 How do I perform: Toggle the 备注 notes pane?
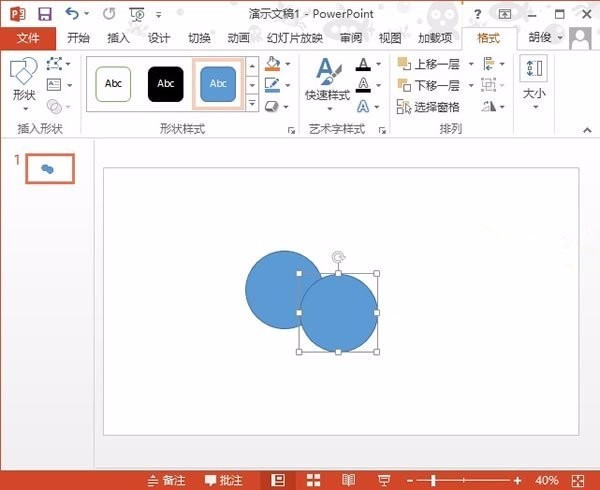tap(166, 480)
